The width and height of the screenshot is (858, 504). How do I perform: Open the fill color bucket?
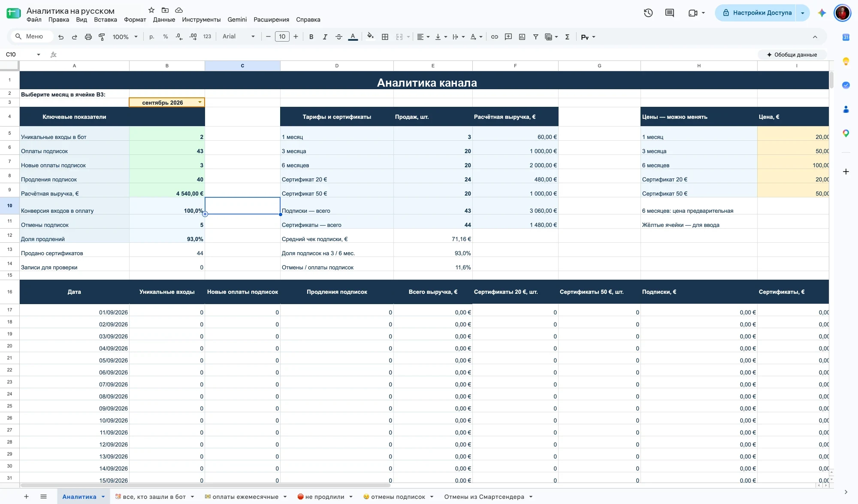(x=370, y=37)
